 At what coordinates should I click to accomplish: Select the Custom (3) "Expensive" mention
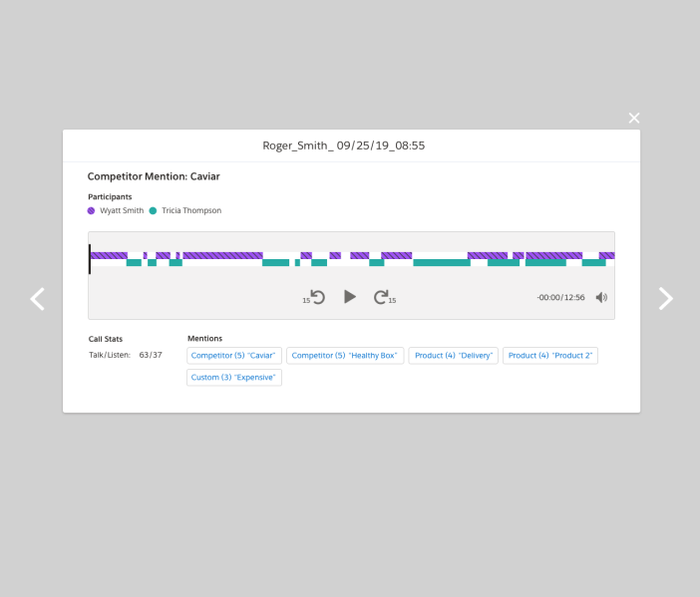coord(234,378)
